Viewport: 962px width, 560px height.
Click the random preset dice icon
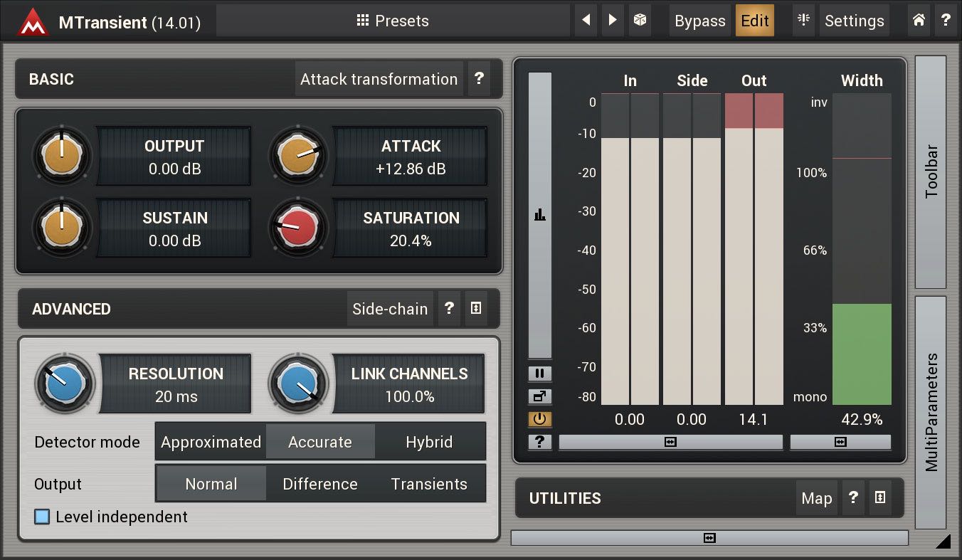640,21
